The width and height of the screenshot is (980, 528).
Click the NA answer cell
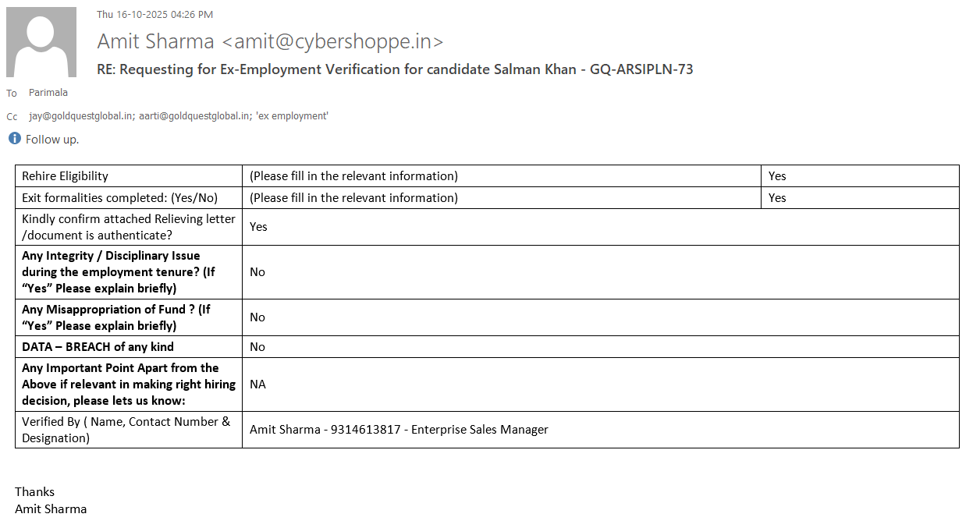point(257,384)
